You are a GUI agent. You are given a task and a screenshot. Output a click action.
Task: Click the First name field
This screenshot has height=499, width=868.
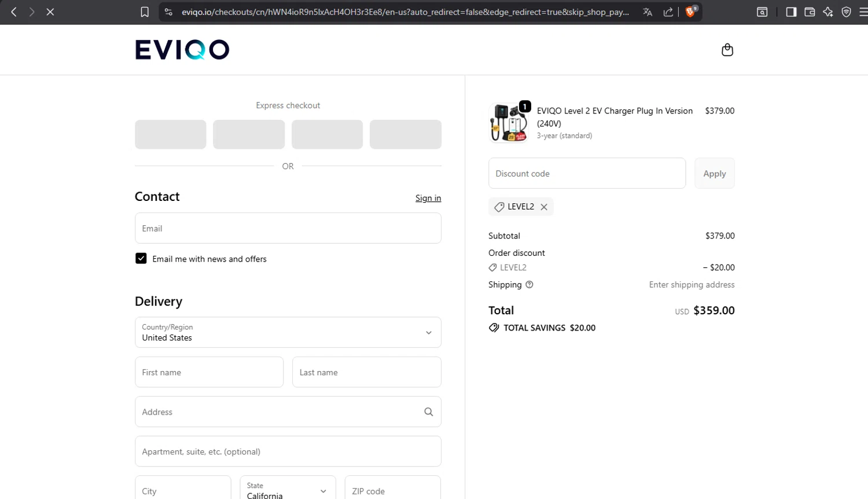click(x=209, y=372)
